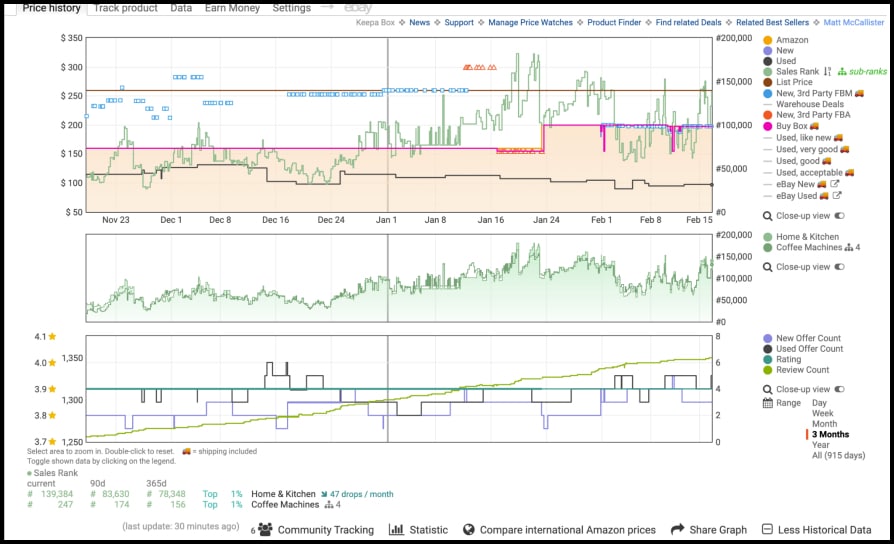
Task: Click the New, 3rd Party FBA orange swatch
Action: click(767, 115)
